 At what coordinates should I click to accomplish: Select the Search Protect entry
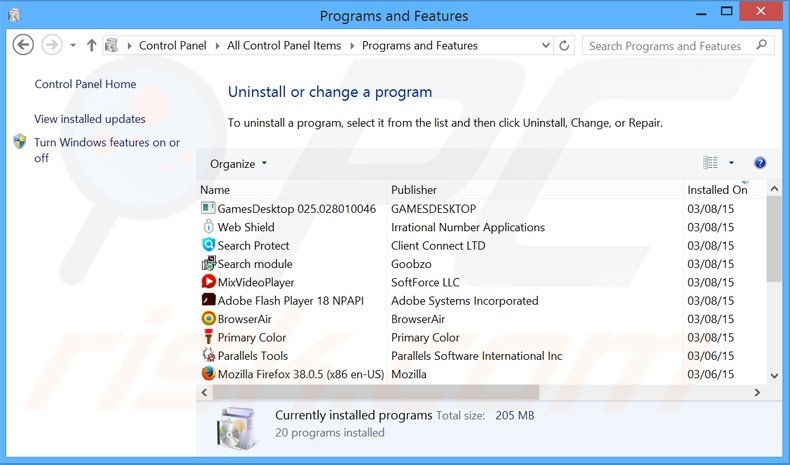(x=253, y=245)
